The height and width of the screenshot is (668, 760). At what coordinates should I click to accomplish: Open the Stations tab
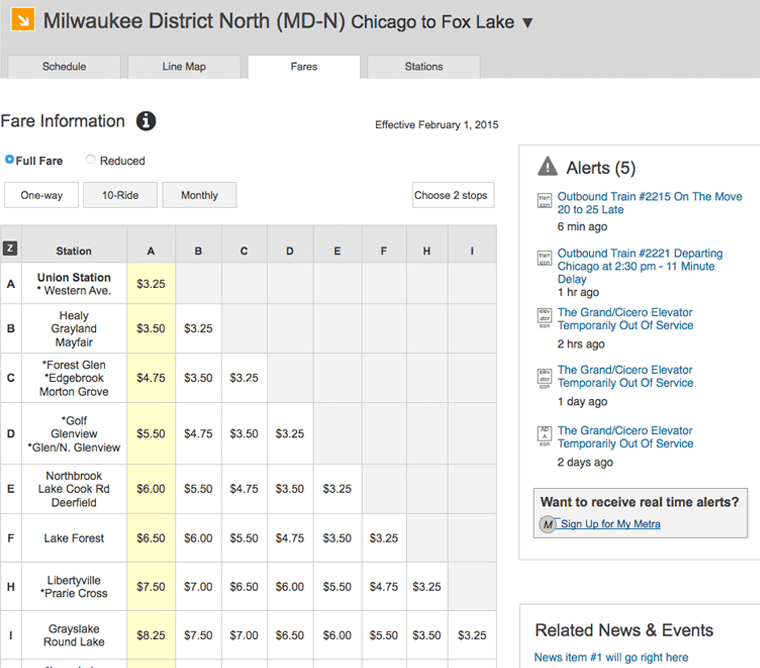424,67
